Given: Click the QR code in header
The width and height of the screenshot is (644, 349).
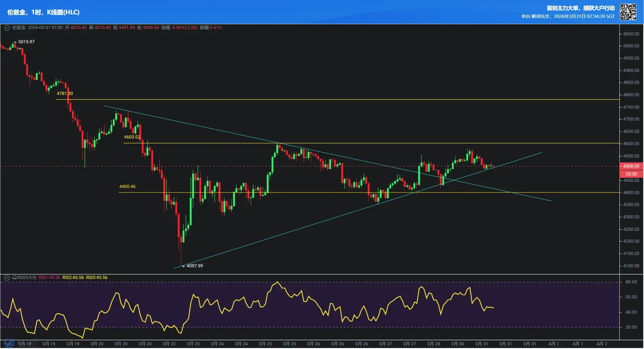Looking at the screenshot, I should coord(628,12).
